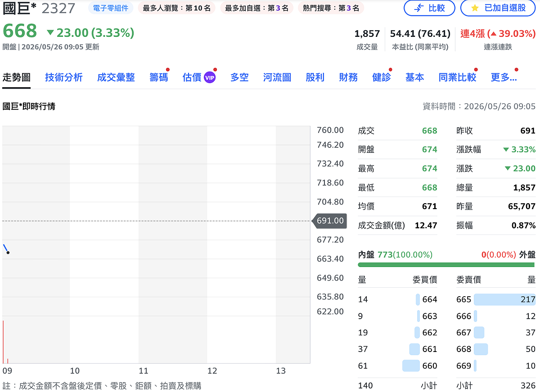Switch to the 健診 tab

coord(382,77)
